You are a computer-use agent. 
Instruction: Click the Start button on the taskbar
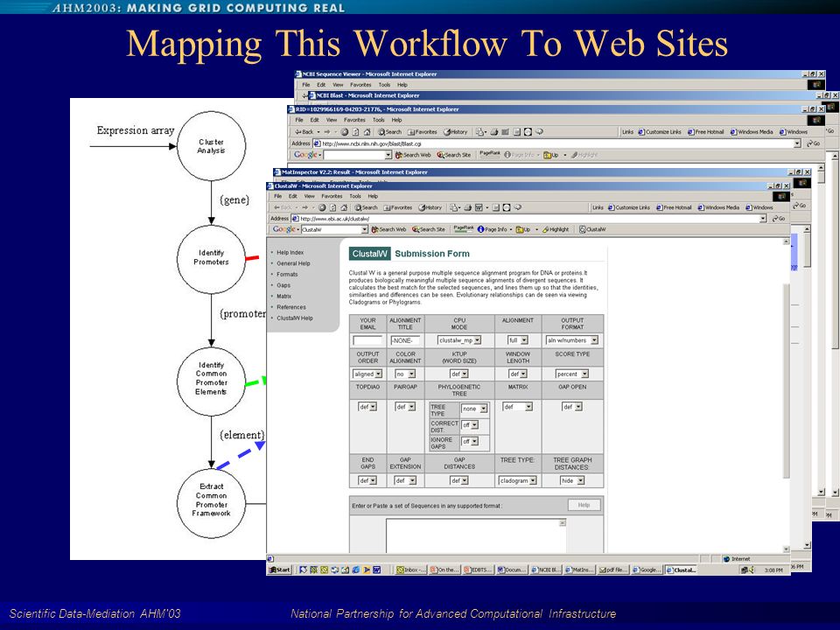280,570
